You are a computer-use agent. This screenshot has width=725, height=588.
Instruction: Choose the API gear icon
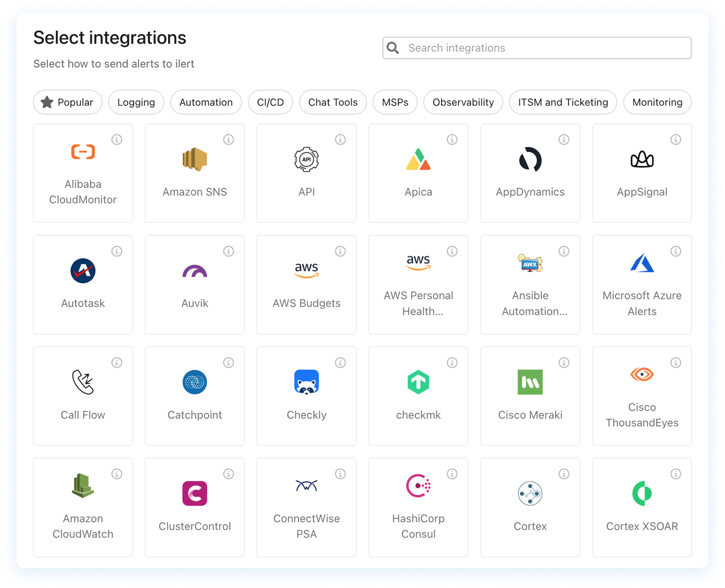click(306, 159)
